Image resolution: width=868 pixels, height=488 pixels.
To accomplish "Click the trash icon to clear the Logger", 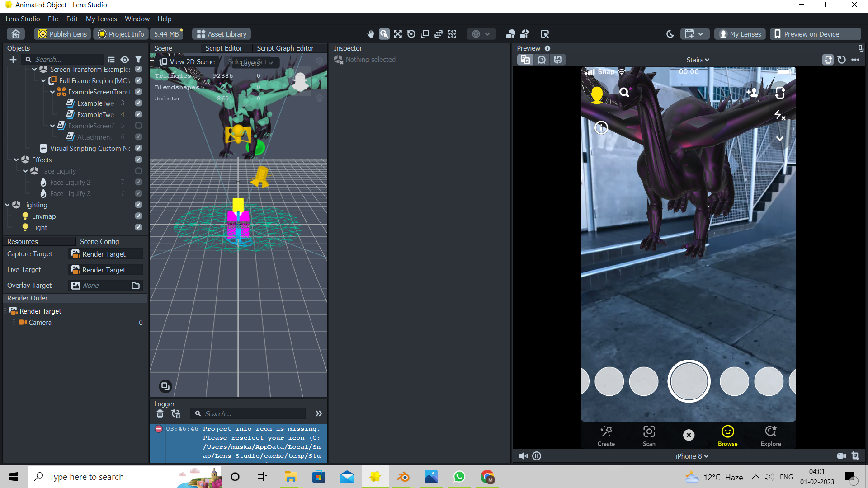I will [160, 413].
